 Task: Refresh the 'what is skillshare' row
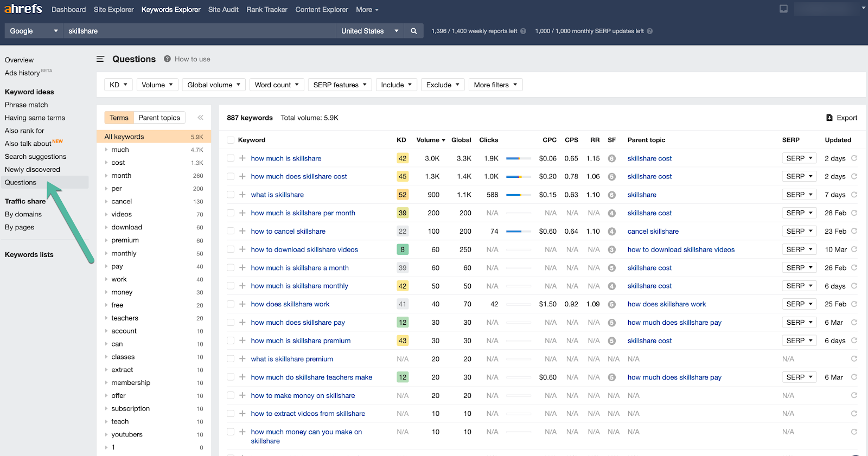(x=854, y=195)
